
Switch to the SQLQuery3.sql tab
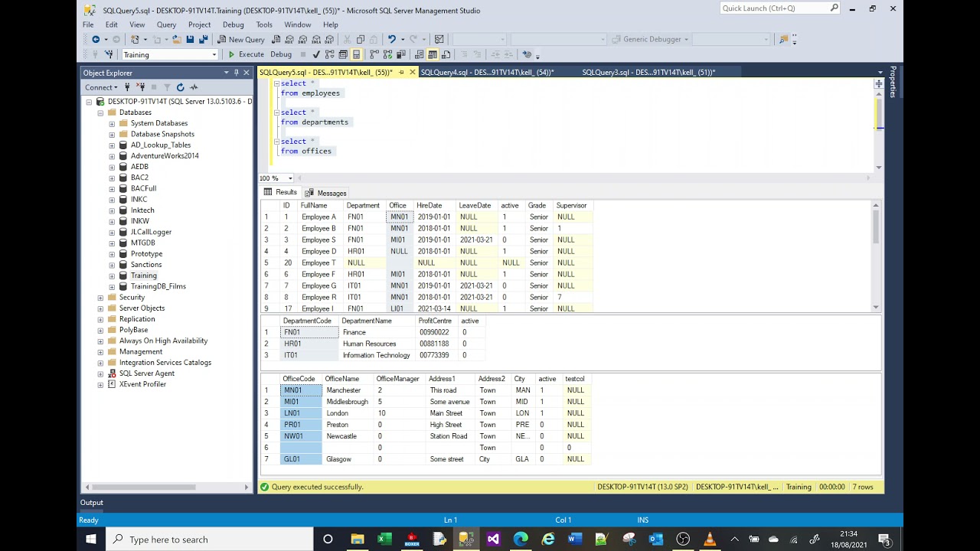pos(648,72)
